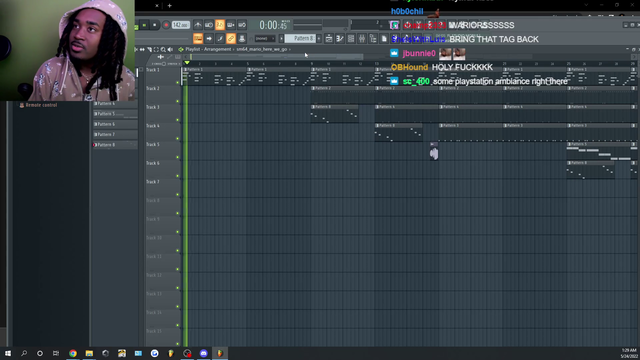Open the mixer toolbar icon
Viewport: 640px width, 360px height.
[x=362, y=39]
